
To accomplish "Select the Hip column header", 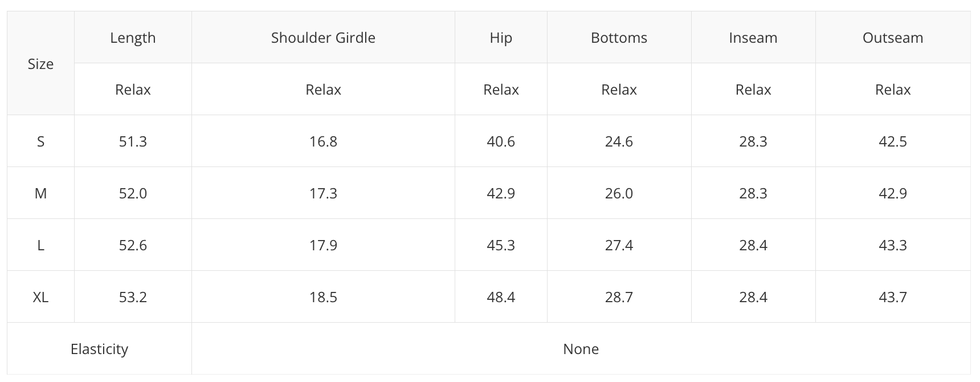I will (x=501, y=38).
